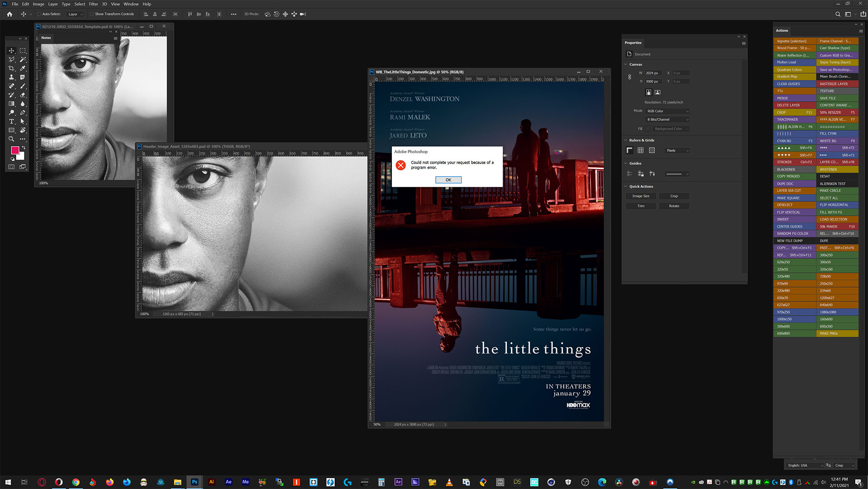Run the MAKE PNGs action
868x489 pixels.
837,334
